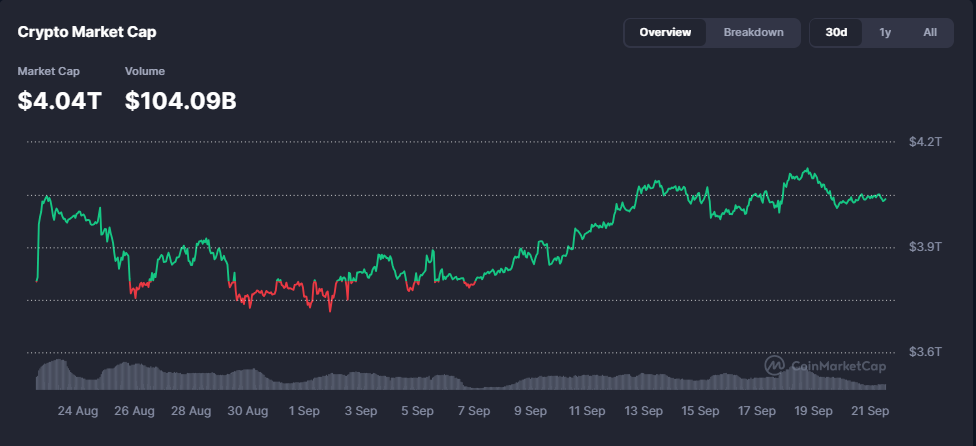This screenshot has height=446, width=976.
Task: Show the All time range
Action: 930,32
